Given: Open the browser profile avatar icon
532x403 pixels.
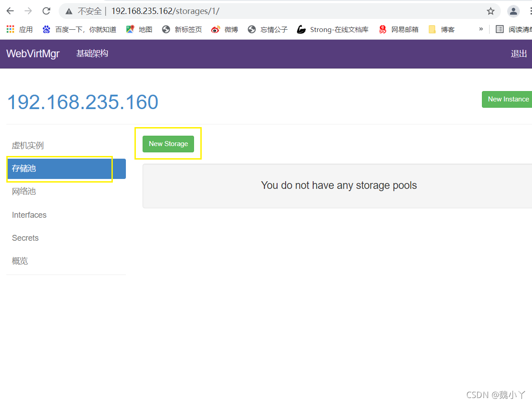Looking at the screenshot, I should 513,11.
